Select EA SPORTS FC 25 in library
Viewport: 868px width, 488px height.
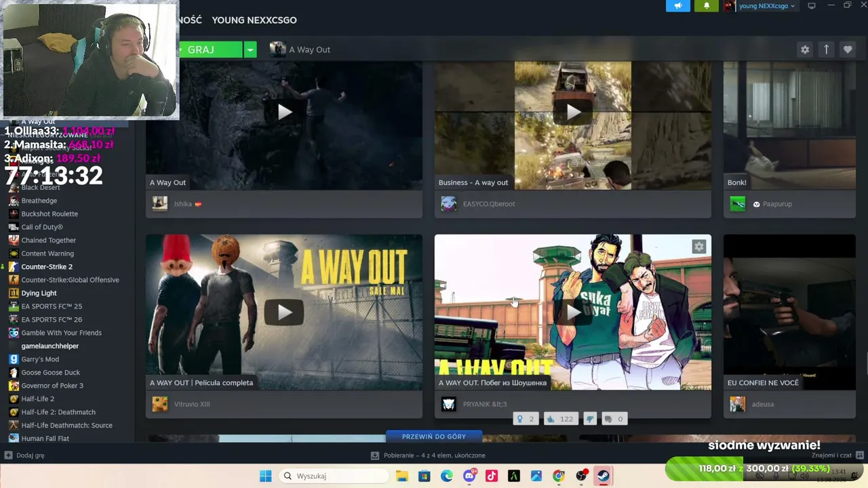[x=52, y=306]
